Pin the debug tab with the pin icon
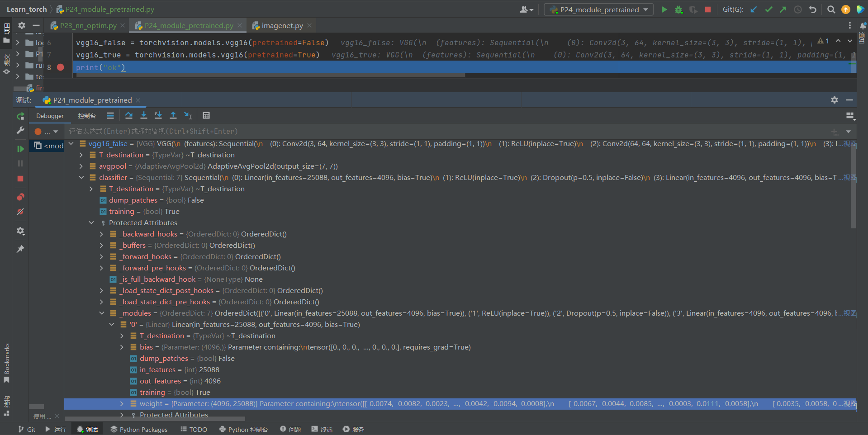 (x=20, y=249)
